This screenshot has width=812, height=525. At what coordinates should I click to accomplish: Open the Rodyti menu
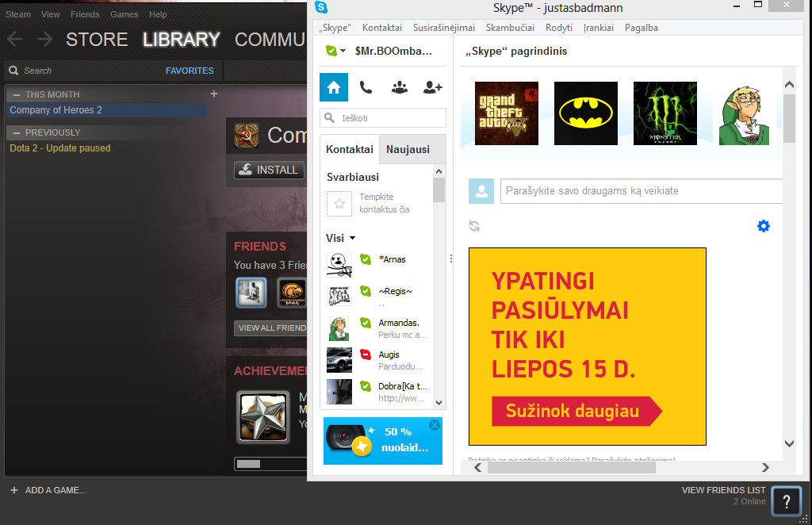coord(559,28)
